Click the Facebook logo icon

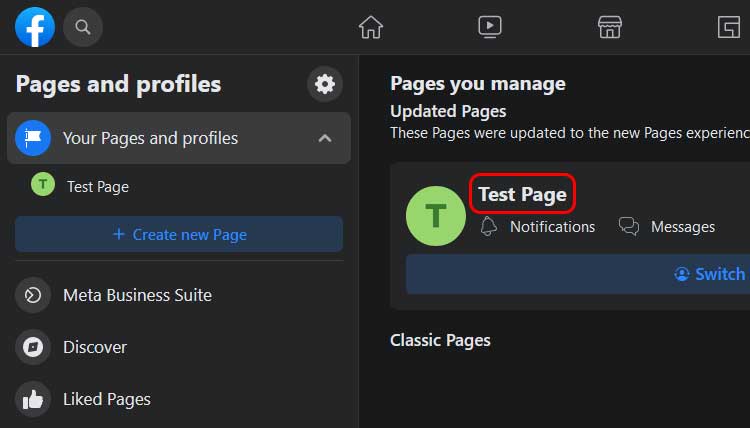point(35,27)
